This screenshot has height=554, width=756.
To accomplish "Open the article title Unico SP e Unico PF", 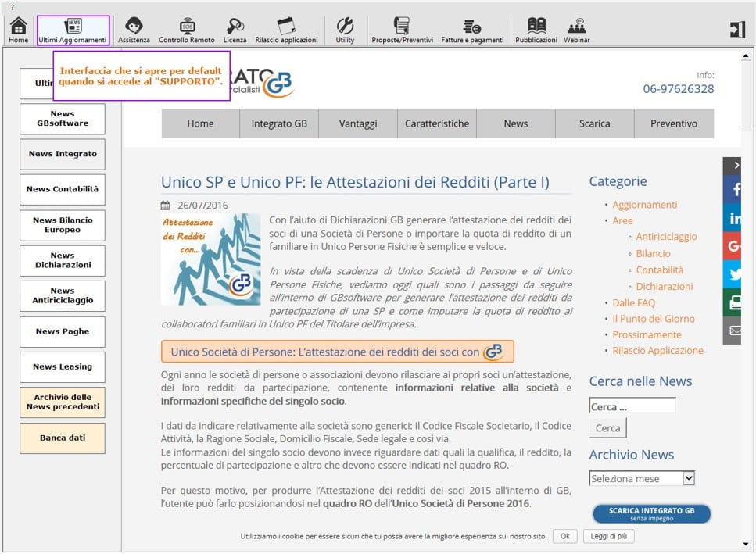I will [355, 182].
